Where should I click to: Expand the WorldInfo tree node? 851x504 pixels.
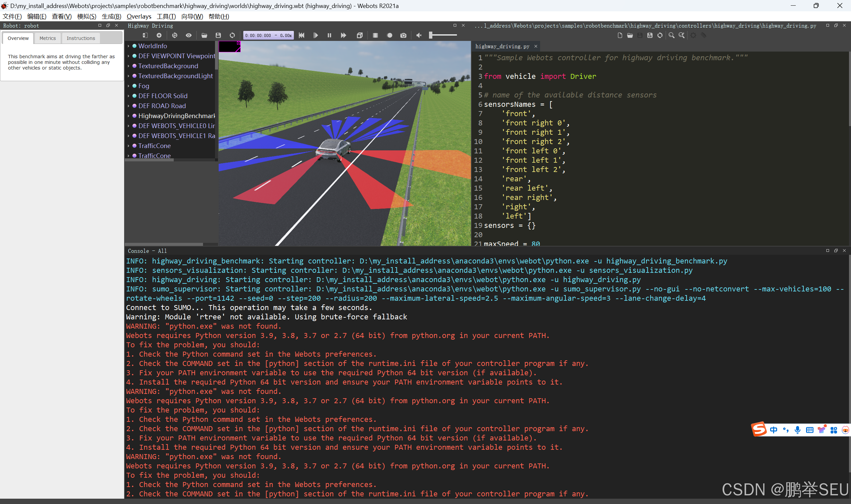[x=128, y=46]
